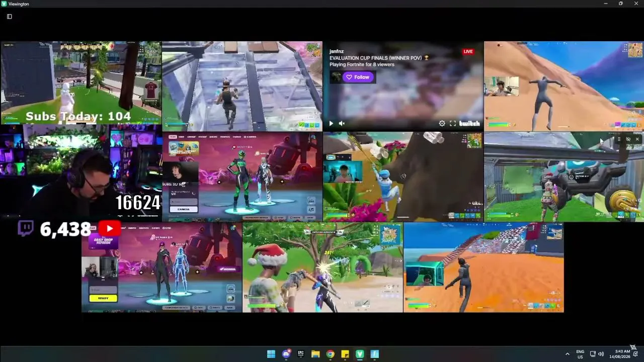Open Sticky Notes from the taskbar
Image resolution: width=644 pixels, height=362 pixels.
click(345, 354)
